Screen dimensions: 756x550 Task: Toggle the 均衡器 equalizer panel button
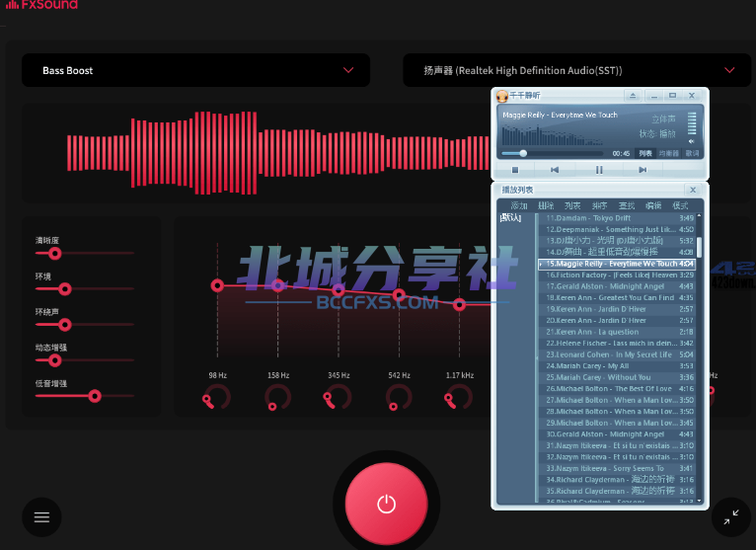[x=668, y=153]
